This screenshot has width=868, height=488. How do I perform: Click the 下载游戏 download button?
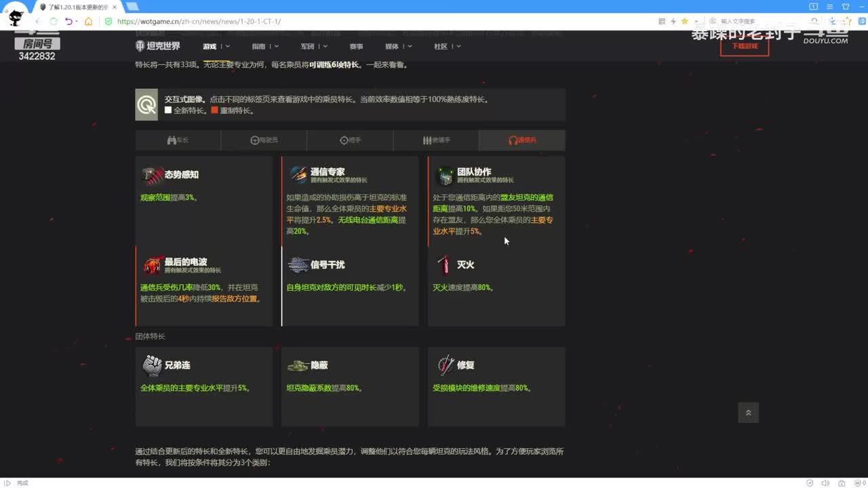point(744,46)
